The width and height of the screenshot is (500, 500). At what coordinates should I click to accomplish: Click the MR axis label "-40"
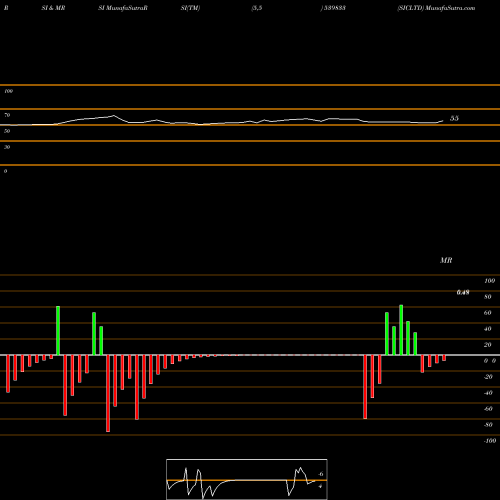point(488,393)
